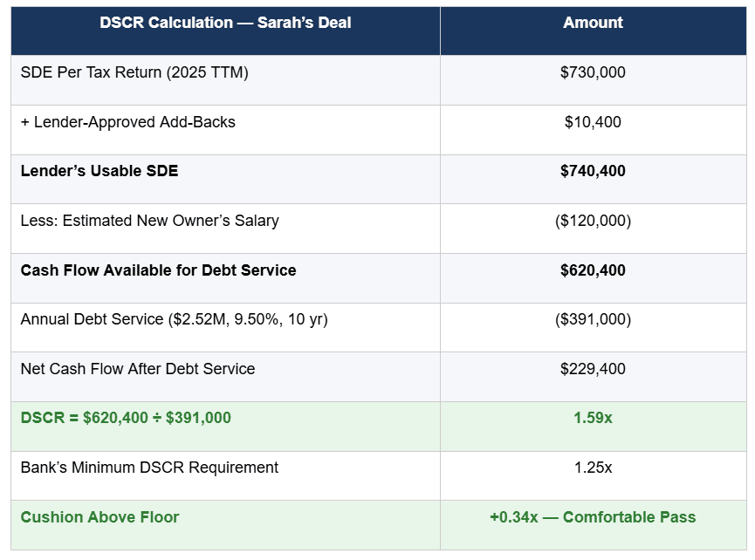The height and width of the screenshot is (560, 755).
Task: Select the 1.25x minimum requirement value
Action: coord(593,468)
